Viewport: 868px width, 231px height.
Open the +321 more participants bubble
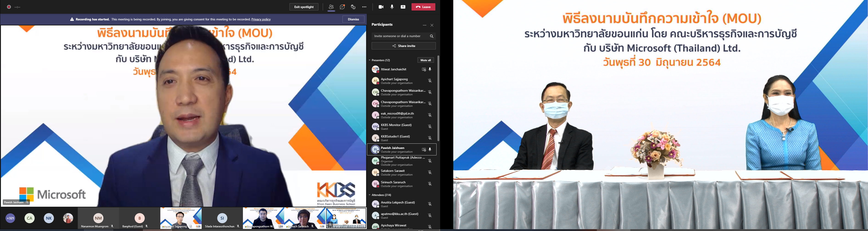pos(11,218)
